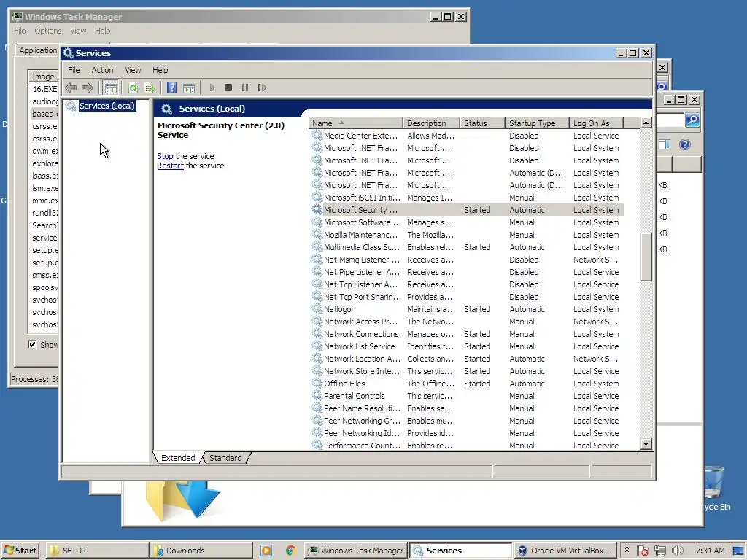747x560 pixels.
Task: Open Options menu in Windows Task Manager
Action: [47, 31]
